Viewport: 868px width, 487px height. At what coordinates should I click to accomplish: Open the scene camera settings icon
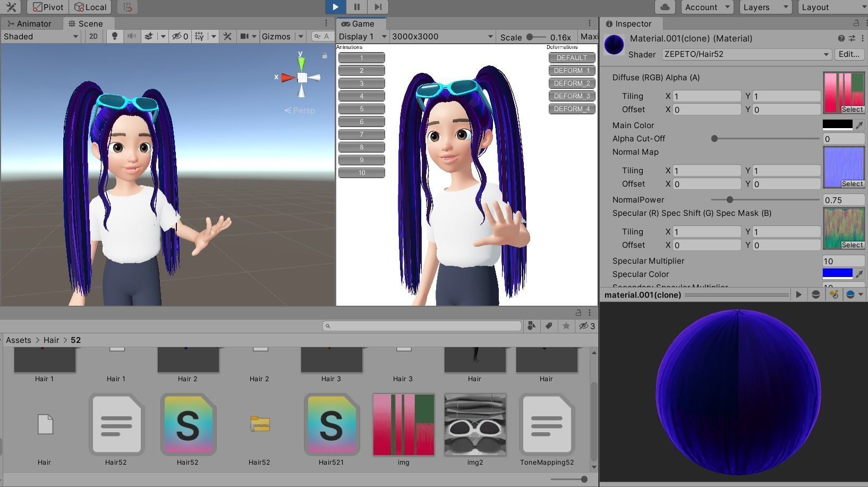(x=244, y=36)
